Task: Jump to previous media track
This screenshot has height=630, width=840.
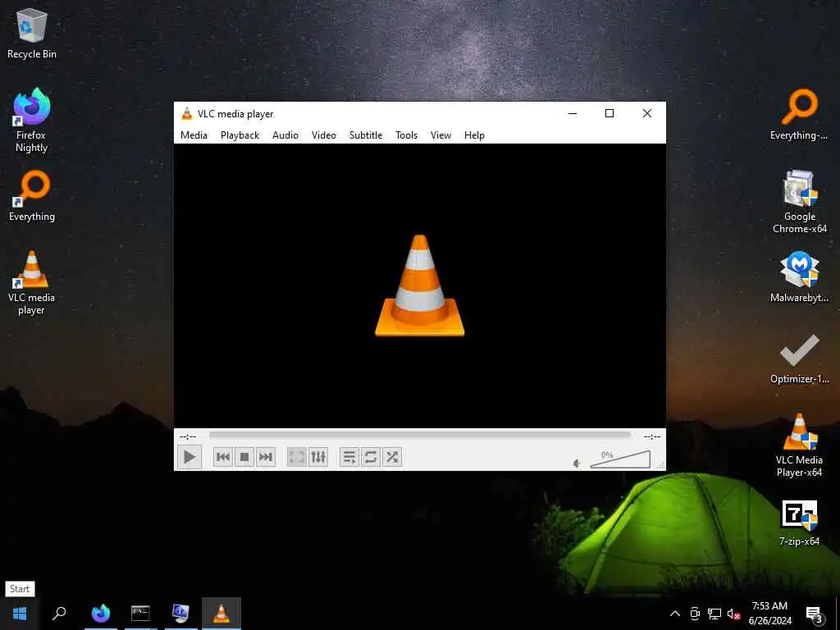Action: coord(223,457)
